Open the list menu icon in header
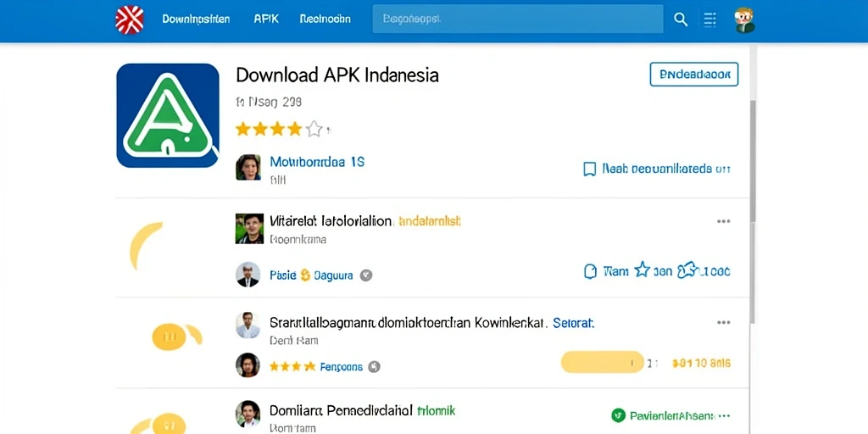Viewport: 868px width, 434px height. pyautogui.click(x=709, y=19)
